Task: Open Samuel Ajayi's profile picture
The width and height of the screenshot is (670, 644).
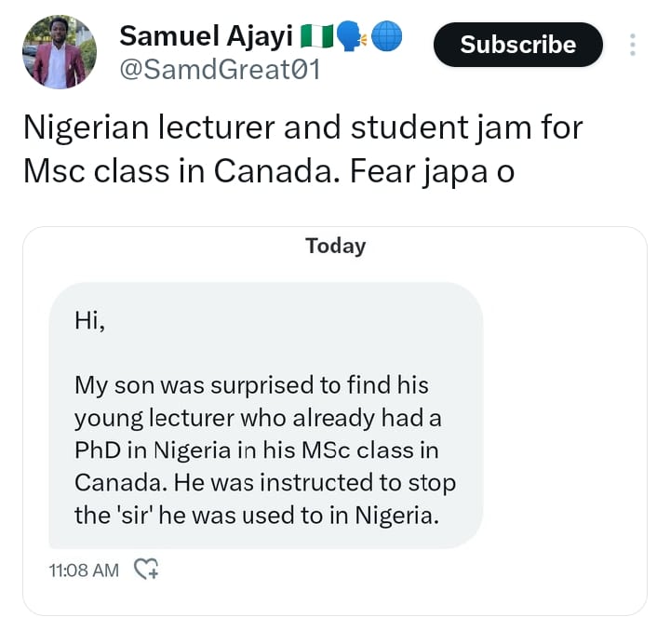Action: click(x=58, y=52)
